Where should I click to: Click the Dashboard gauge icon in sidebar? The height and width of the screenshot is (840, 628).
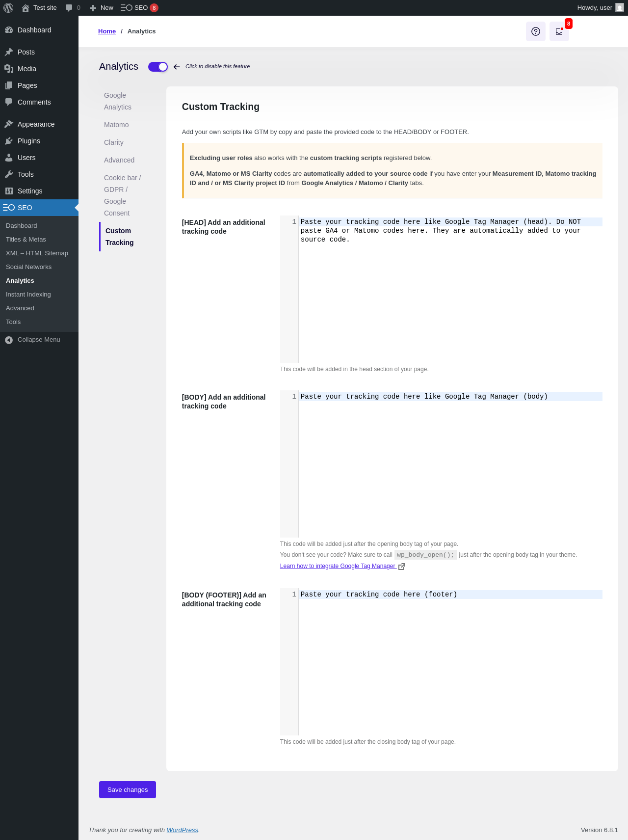pos(9,30)
